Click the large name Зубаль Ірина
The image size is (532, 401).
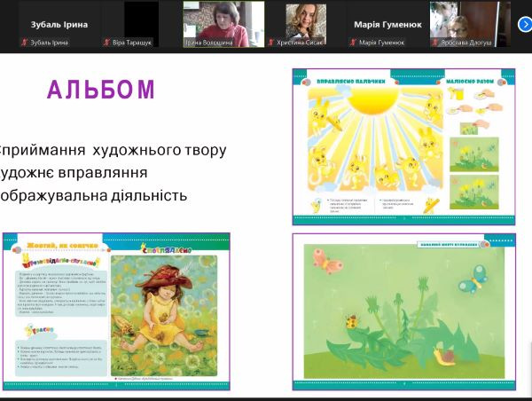coord(59,25)
